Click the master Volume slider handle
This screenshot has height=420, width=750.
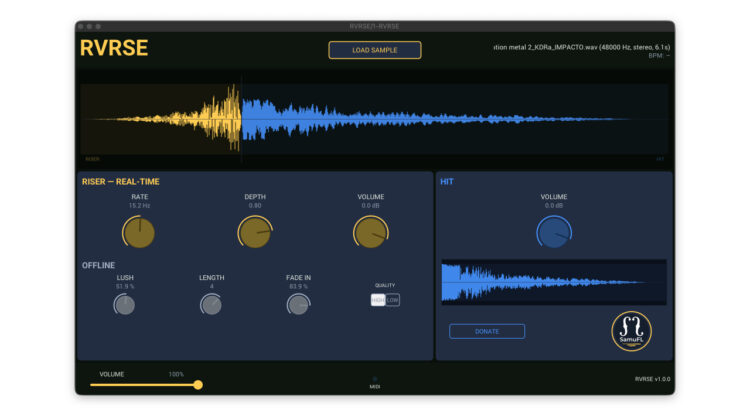click(x=198, y=384)
